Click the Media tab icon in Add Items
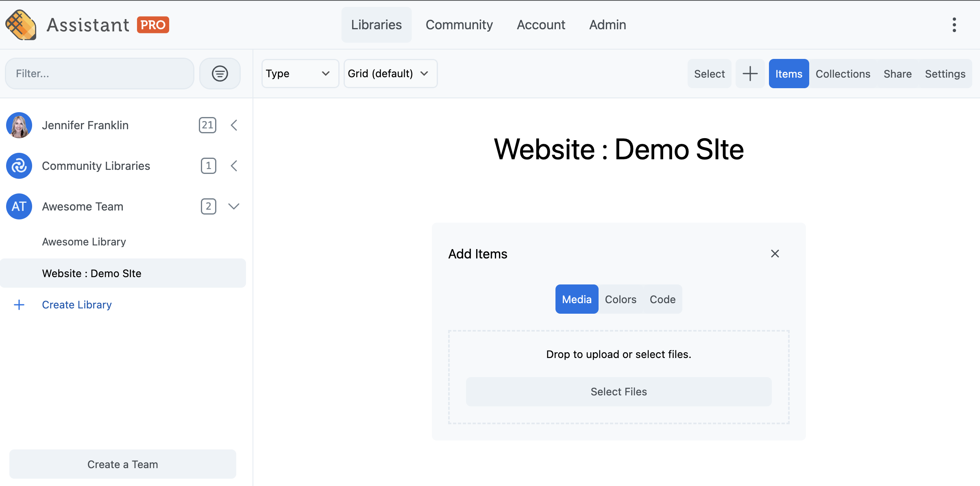The image size is (980, 486). coord(576,299)
